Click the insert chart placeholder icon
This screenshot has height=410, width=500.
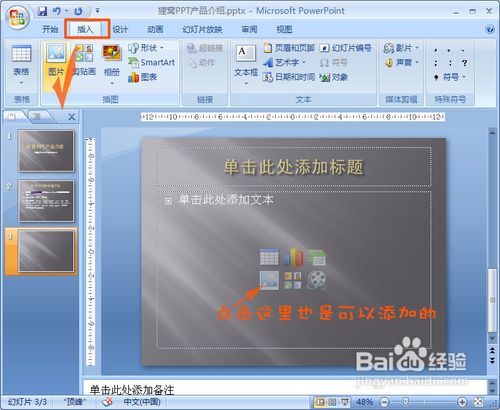point(293,257)
